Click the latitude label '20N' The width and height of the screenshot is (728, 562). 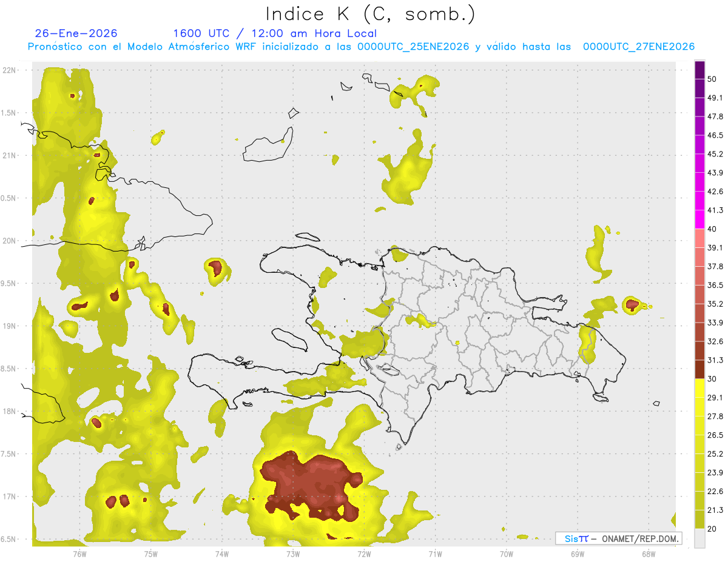tap(10, 241)
